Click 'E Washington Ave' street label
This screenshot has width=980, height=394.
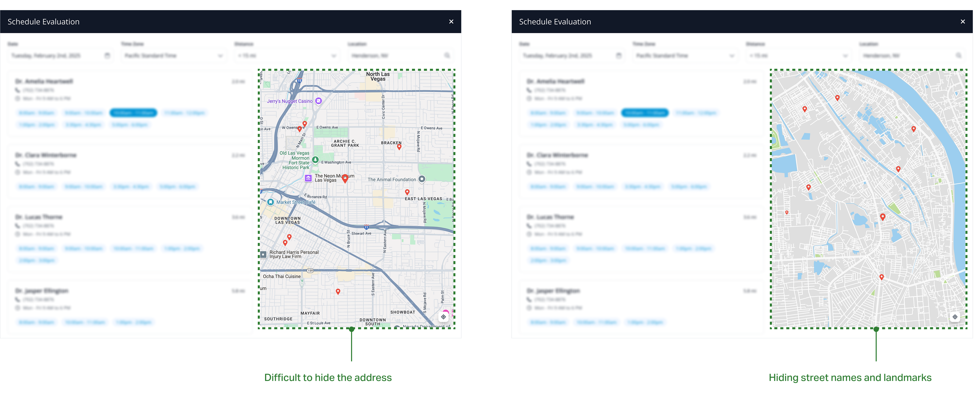336,162
